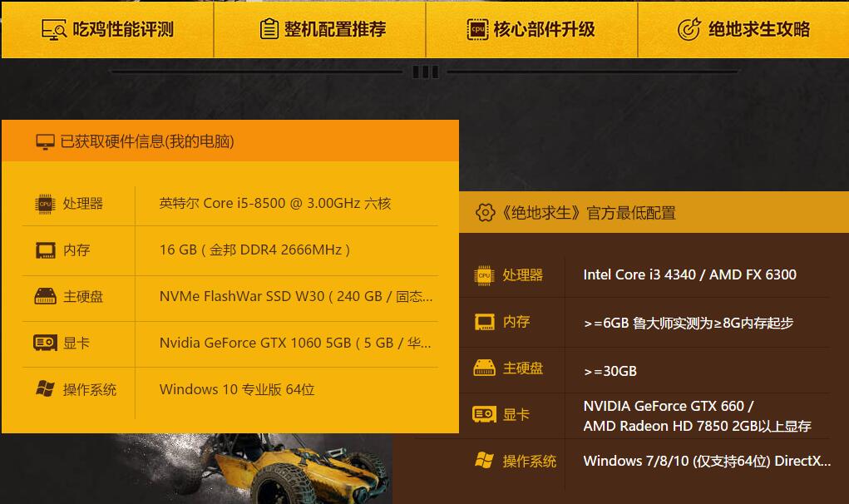The height and width of the screenshot is (504, 849).
Task: Open the 整机配置推荐 tab
Action: pos(320,29)
